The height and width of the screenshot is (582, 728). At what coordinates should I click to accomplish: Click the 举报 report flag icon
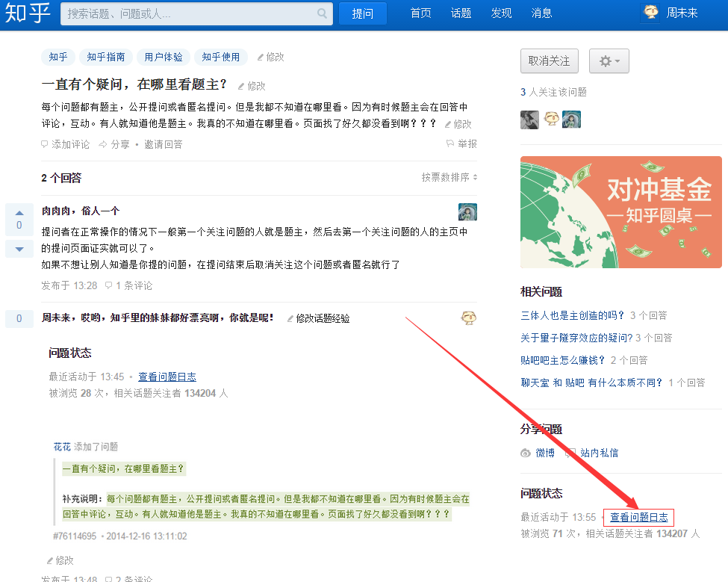click(x=450, y=143)
